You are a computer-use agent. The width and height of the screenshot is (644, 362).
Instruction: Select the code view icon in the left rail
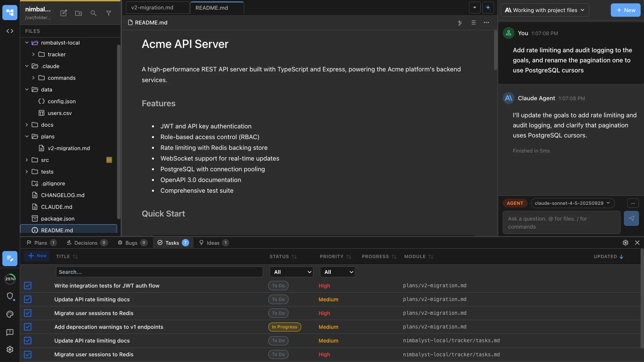click(x=10, y=31)
